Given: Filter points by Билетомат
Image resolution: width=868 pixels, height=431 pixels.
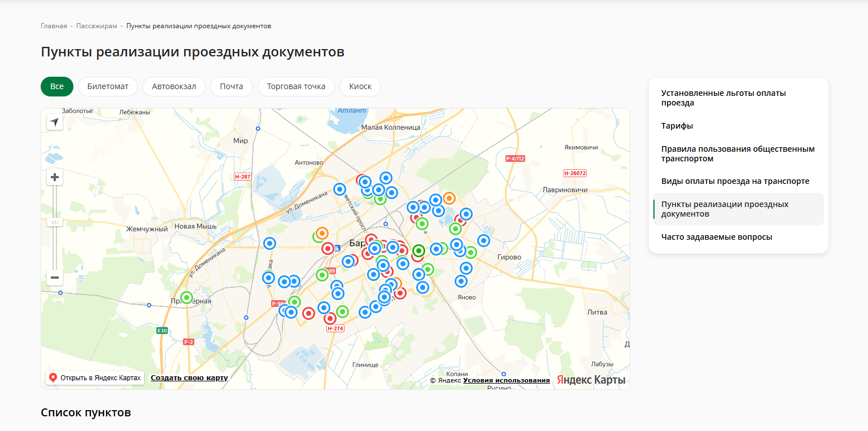Looking at the screenshot, I should pos(108,87).
